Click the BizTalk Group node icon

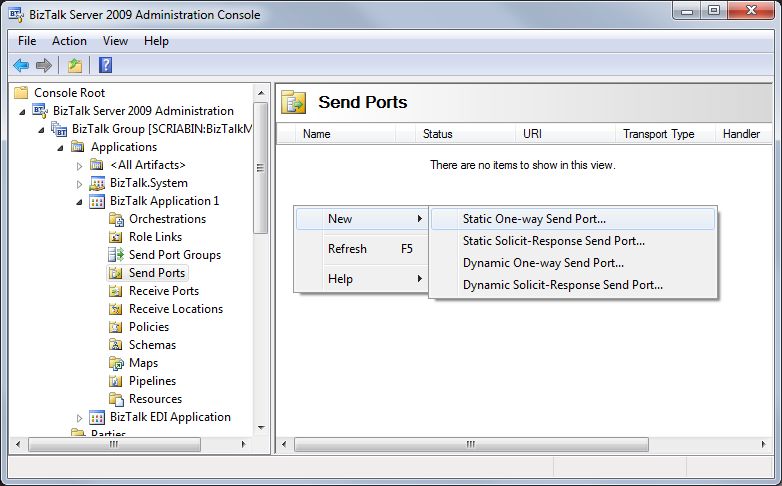pos(59,129)
